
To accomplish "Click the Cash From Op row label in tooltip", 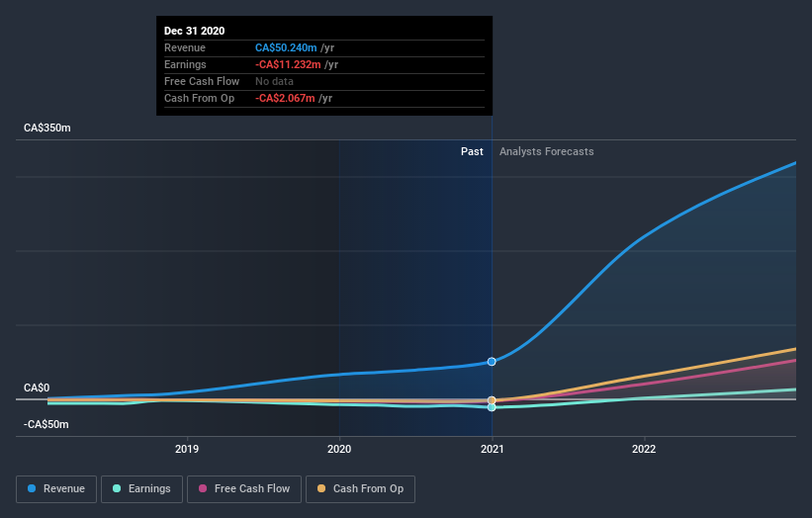I will pos(199,98).
